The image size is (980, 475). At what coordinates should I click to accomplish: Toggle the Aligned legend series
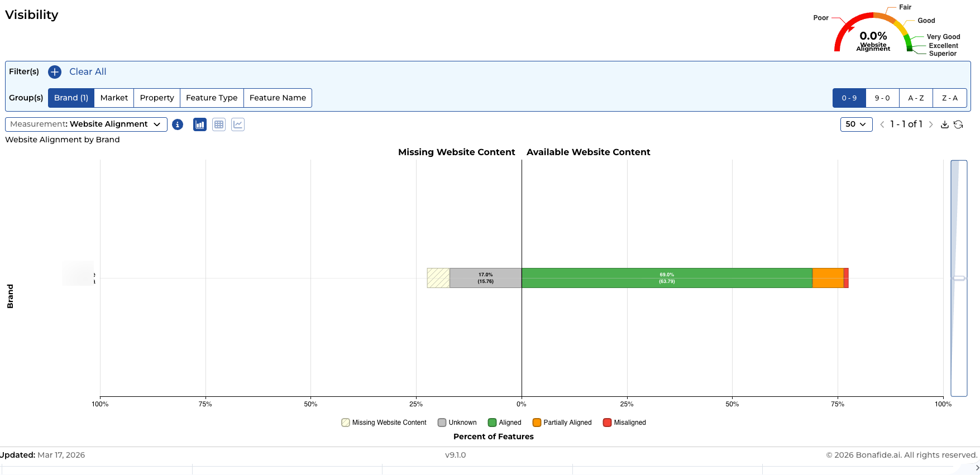point(504,423)
